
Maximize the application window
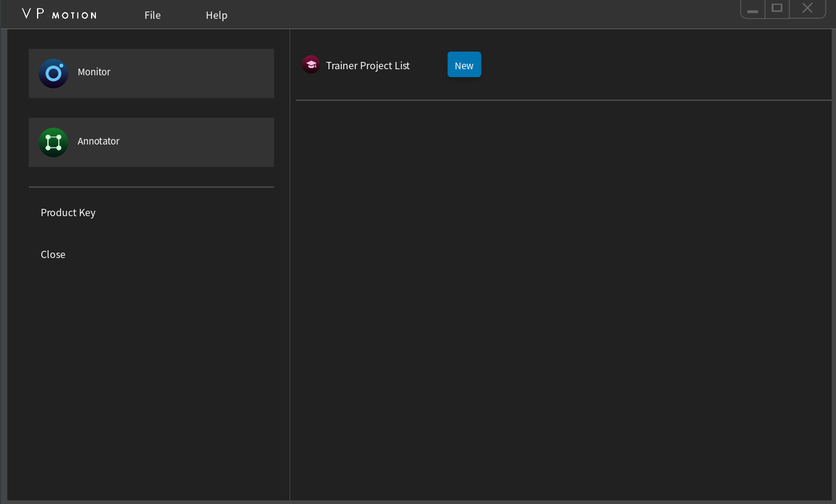pyautogui.click(x=777, y=8)
